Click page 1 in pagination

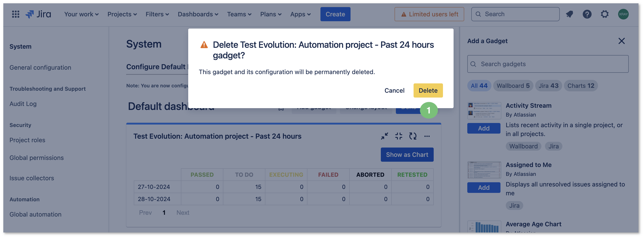point(164,213)
